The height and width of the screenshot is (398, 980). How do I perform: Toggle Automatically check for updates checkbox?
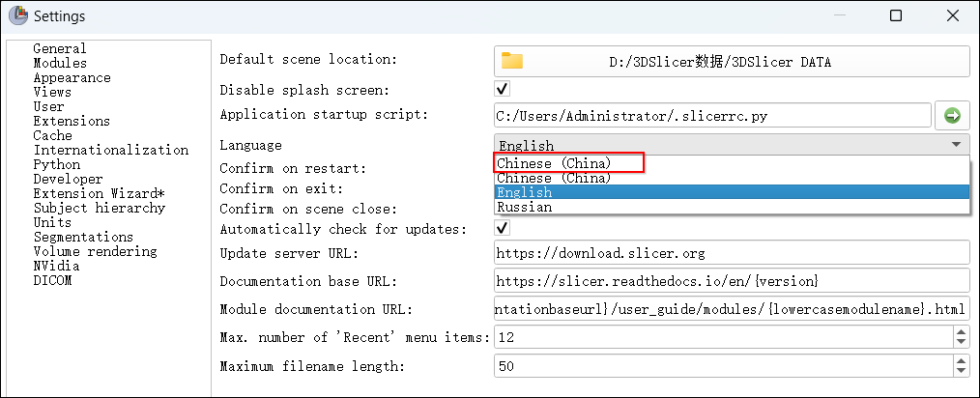502,229
